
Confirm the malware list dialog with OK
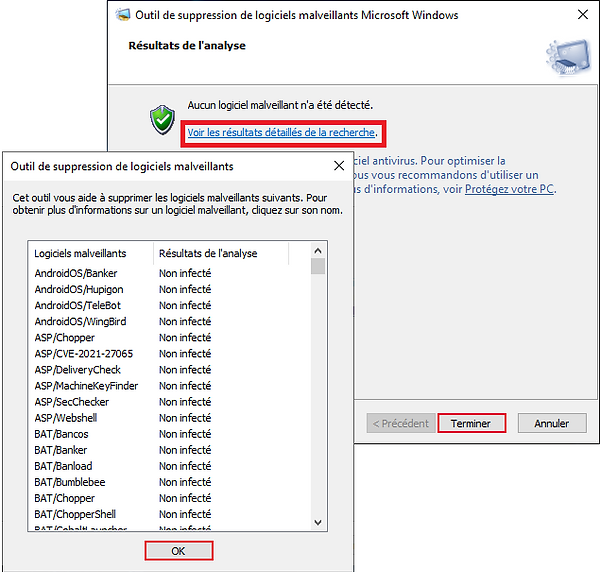178,551
